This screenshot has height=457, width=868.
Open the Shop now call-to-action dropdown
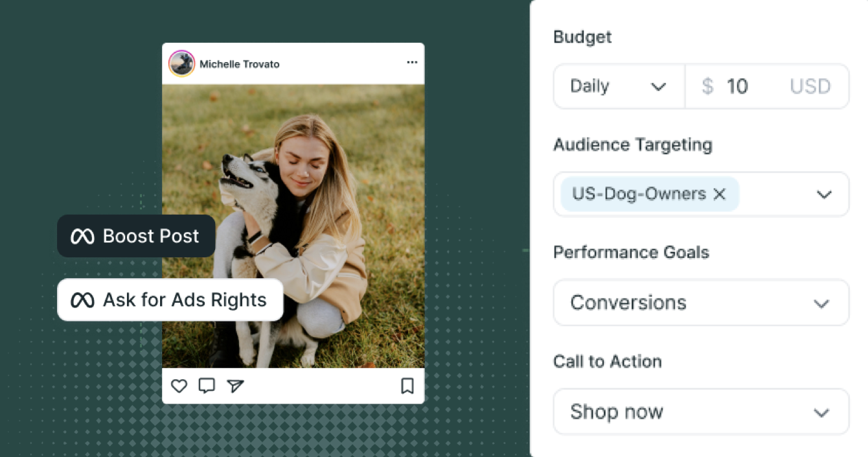coord(701,412)
